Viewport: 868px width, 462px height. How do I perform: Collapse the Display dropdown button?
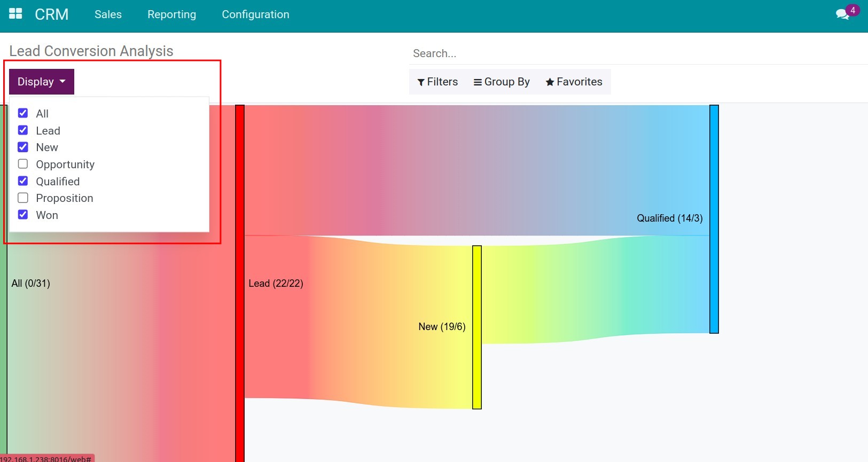coord(42,82)
